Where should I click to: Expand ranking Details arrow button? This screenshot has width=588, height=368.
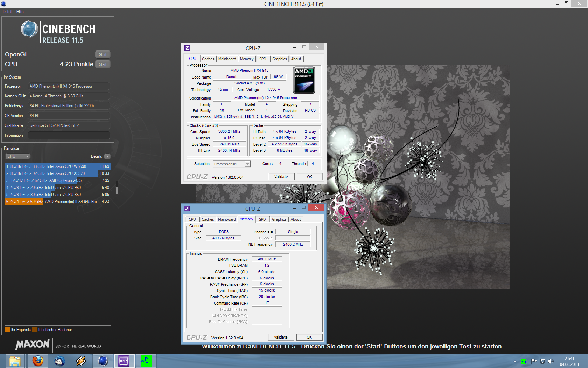[107, 156]
